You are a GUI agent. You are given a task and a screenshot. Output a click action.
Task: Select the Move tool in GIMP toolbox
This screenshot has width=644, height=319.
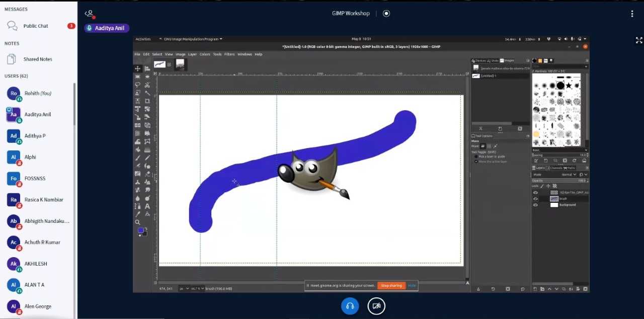click(137, 68)
